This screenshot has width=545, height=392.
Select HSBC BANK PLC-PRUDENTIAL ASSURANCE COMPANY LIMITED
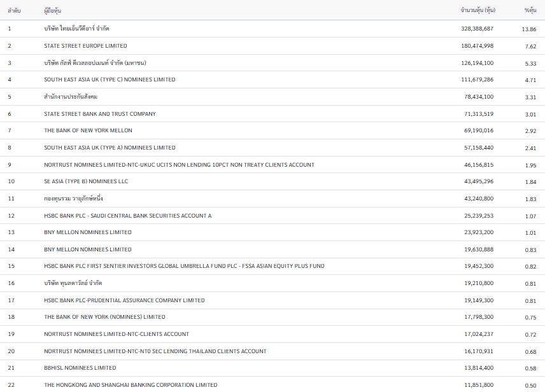tap(124, 300)
